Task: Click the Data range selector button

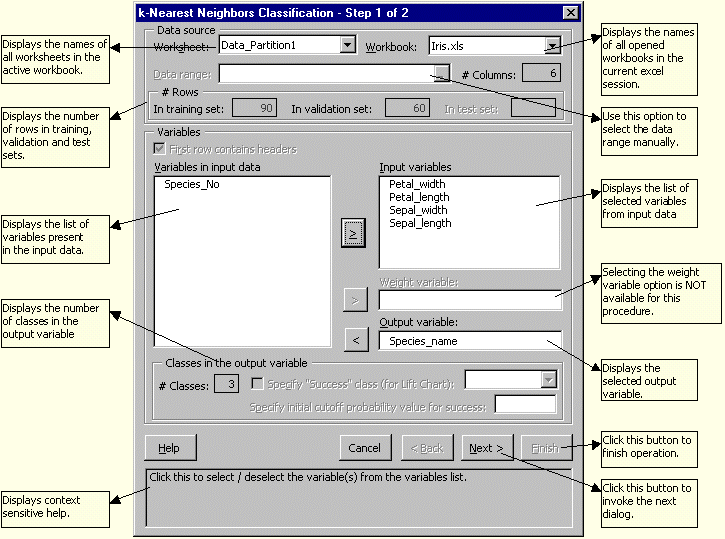Action: 441,74
